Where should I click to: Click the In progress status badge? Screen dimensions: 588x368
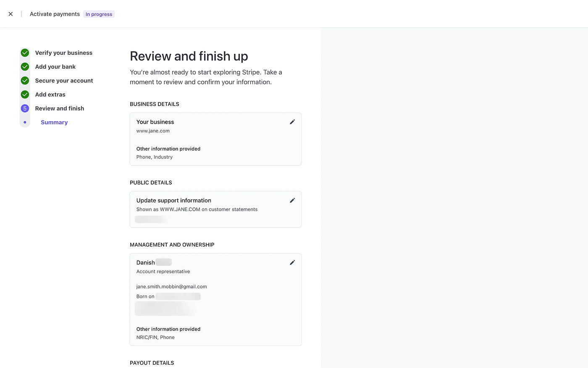99,14
